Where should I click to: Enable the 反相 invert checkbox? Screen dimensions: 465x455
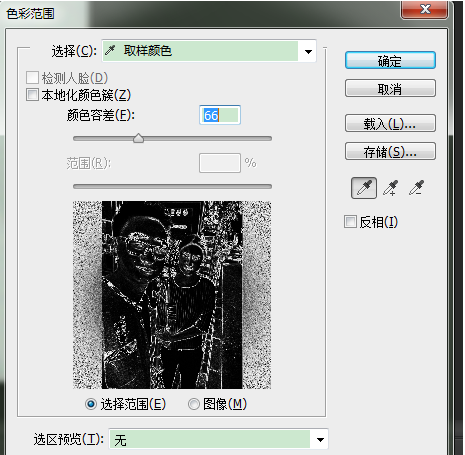point(350,222)
